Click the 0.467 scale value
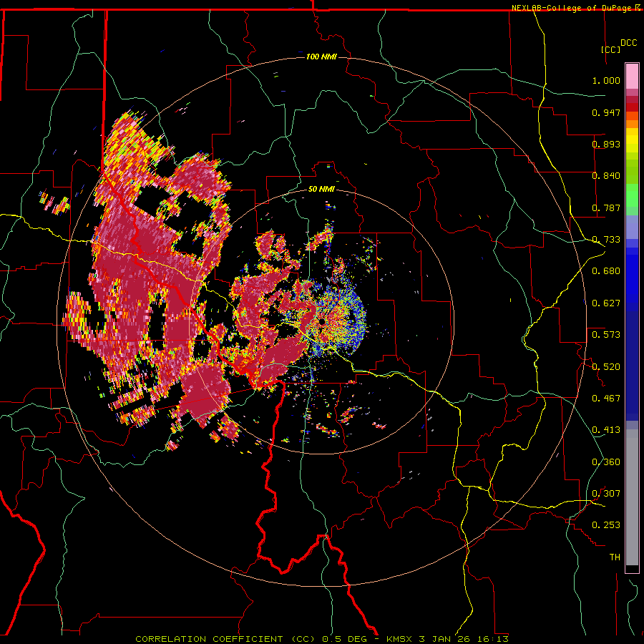Image resolution: width=644 pixels, height=644 pixels. point(606,399)
